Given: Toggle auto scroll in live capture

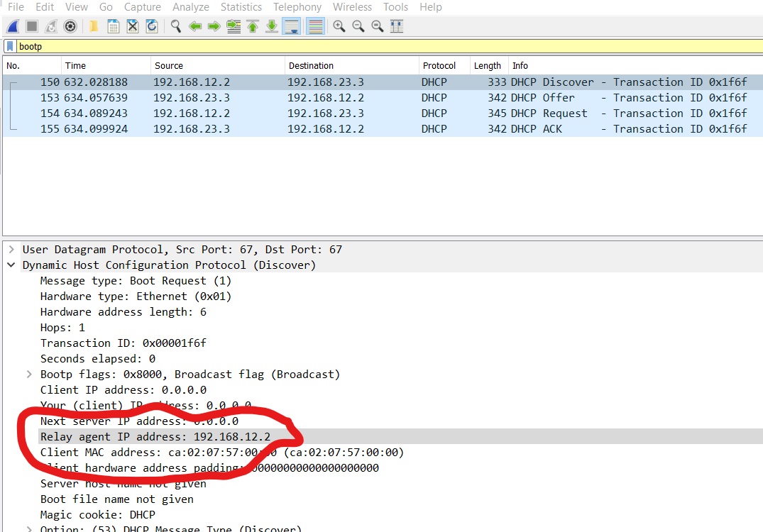Looking at the screenshot, I should click(291, 26).
